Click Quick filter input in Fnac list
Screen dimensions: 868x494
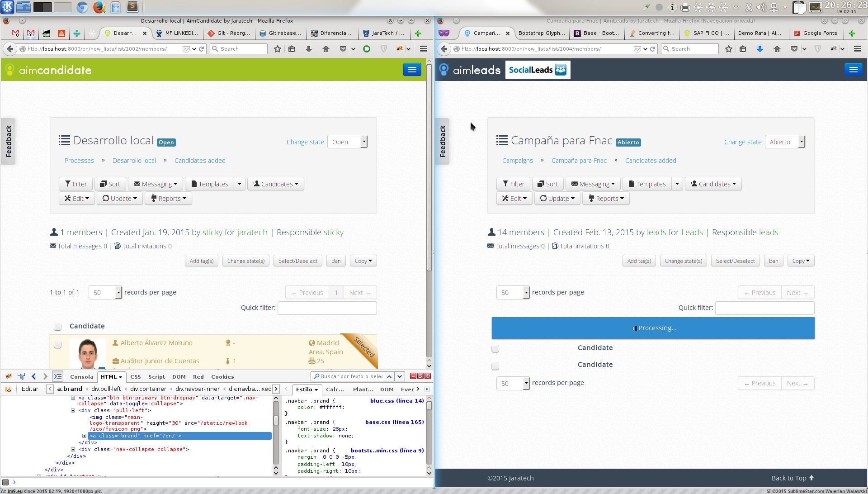764,308
